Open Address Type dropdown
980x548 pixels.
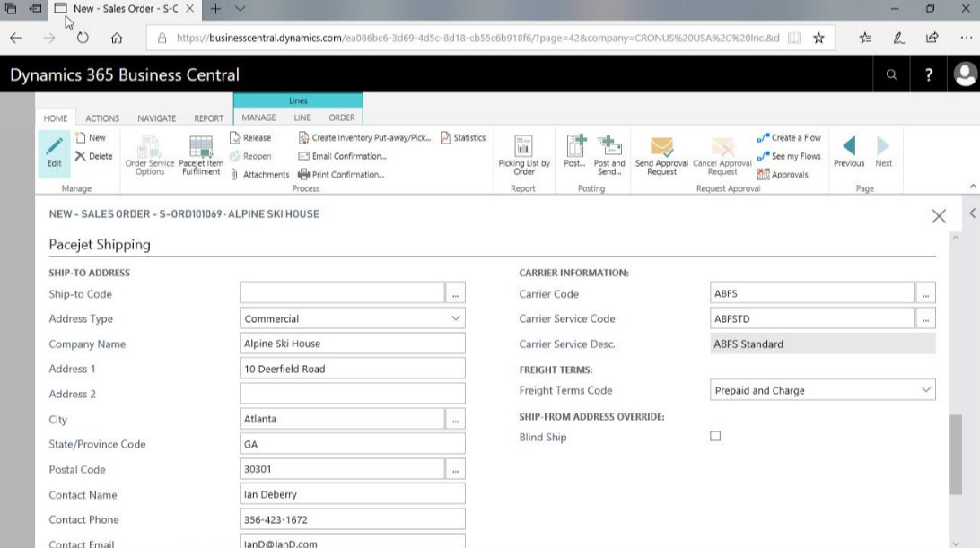(456, 318)
